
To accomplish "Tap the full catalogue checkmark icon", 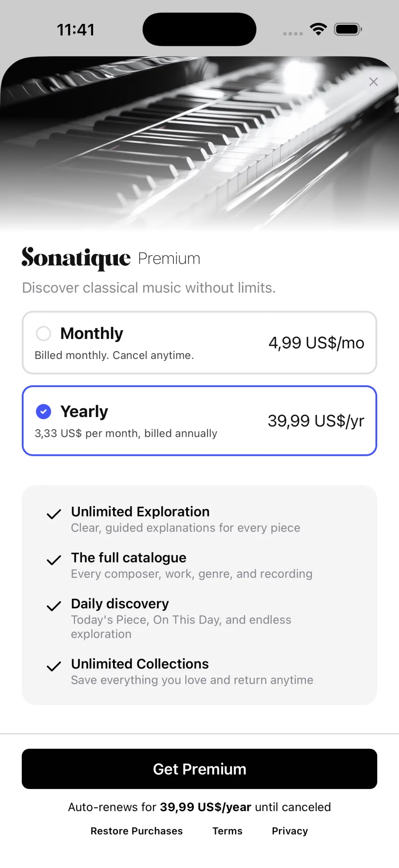I will click(x=54, y=560).
